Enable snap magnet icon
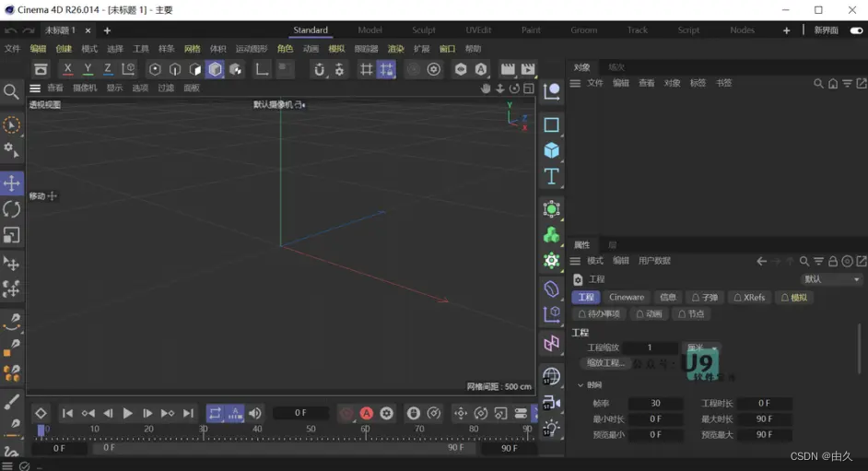This screenshot has width=868, height=471. pos(320,69)
